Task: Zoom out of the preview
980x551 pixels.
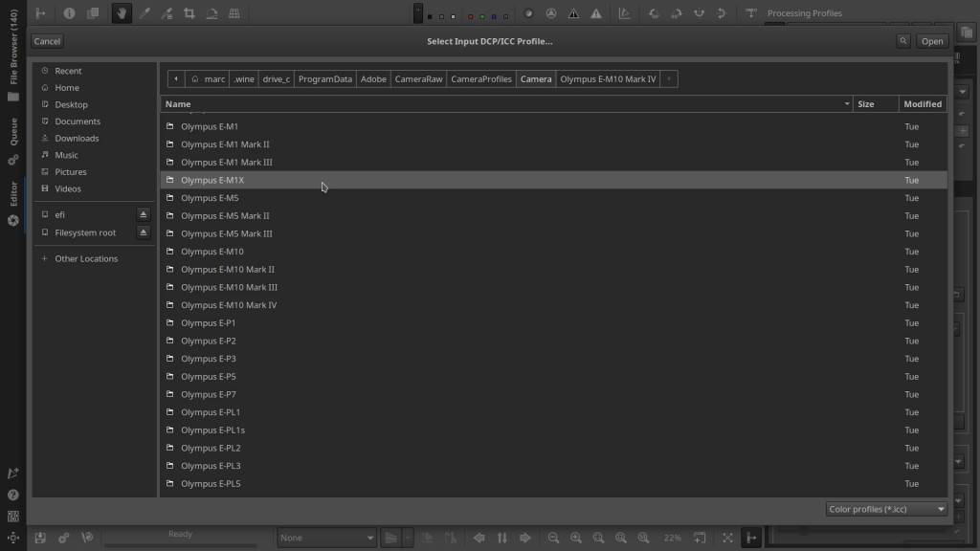Action: coord(553,538)
